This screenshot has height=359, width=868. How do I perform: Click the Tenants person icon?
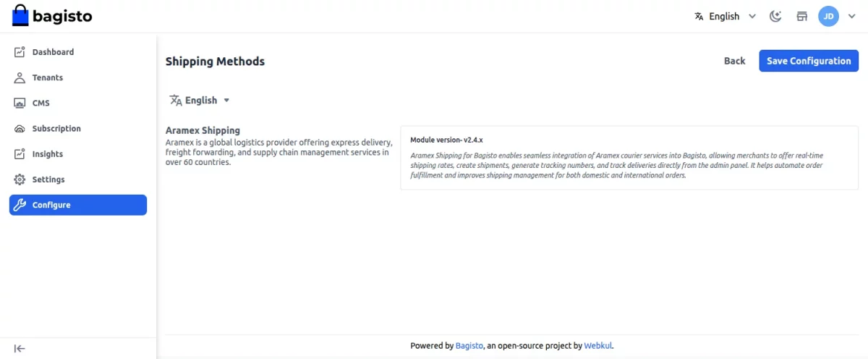[20, 77]
